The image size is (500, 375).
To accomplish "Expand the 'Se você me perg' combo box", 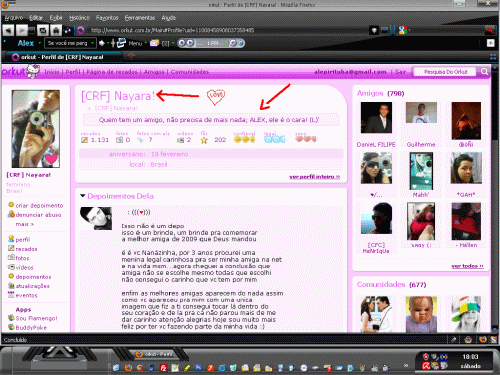I will [92, 43].
